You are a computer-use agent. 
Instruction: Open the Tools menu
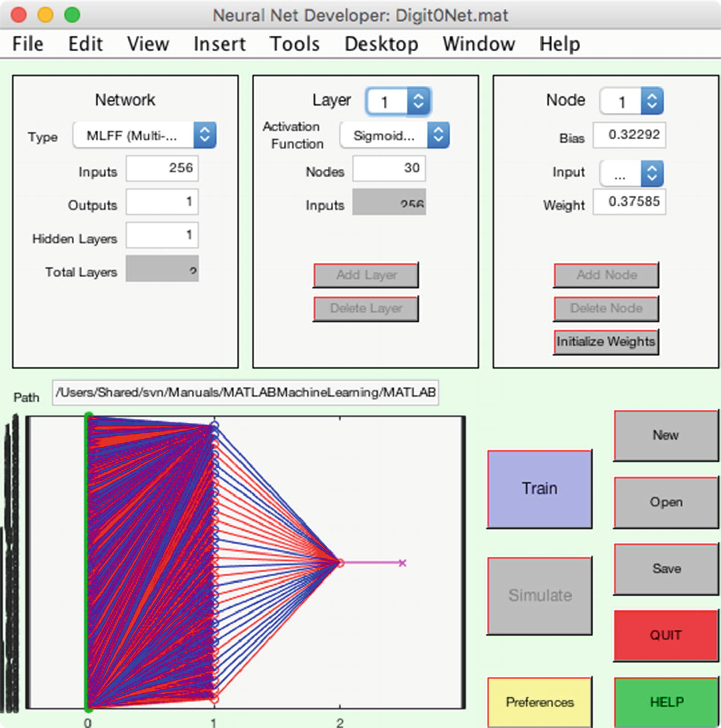click(295, 44)
